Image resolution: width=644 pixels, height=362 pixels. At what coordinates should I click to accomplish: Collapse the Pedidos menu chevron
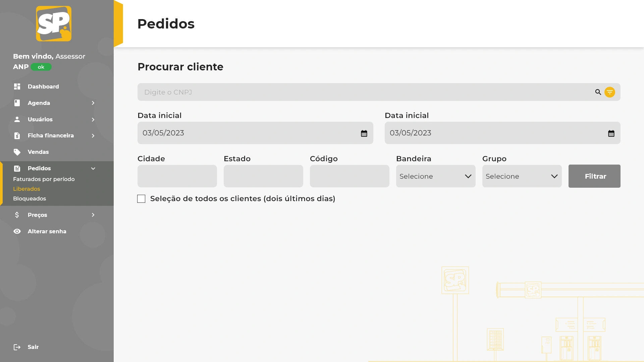pyautogui.click(x=93, y=169)
